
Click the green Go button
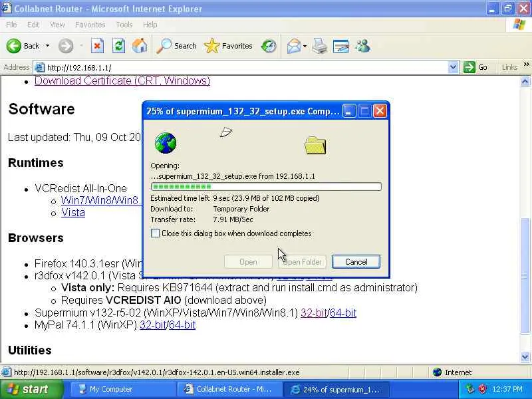point(475,67)
